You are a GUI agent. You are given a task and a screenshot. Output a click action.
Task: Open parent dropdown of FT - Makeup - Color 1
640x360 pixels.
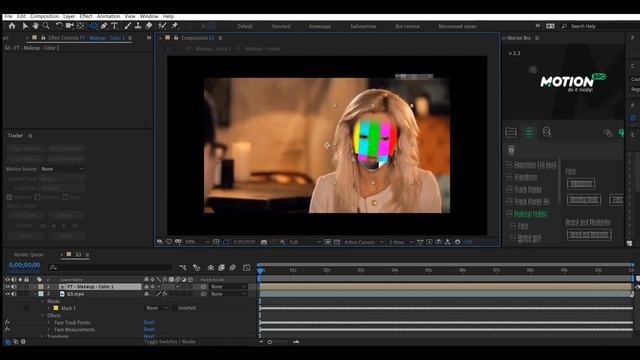228,287
